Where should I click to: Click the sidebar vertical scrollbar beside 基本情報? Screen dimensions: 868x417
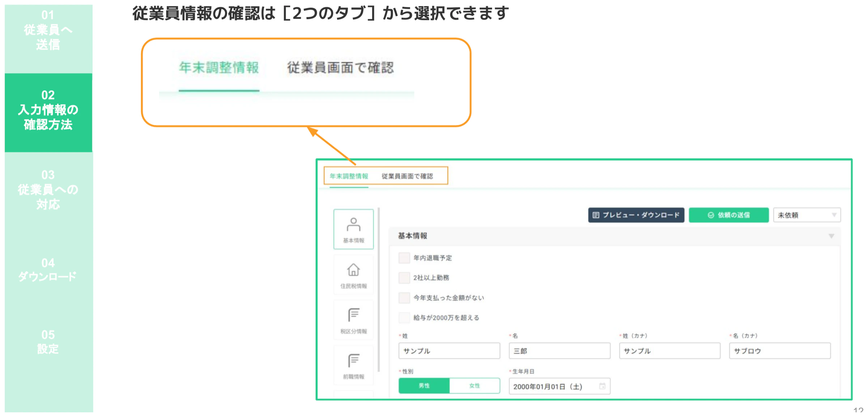pyautogui.click(x=379, y=289)
